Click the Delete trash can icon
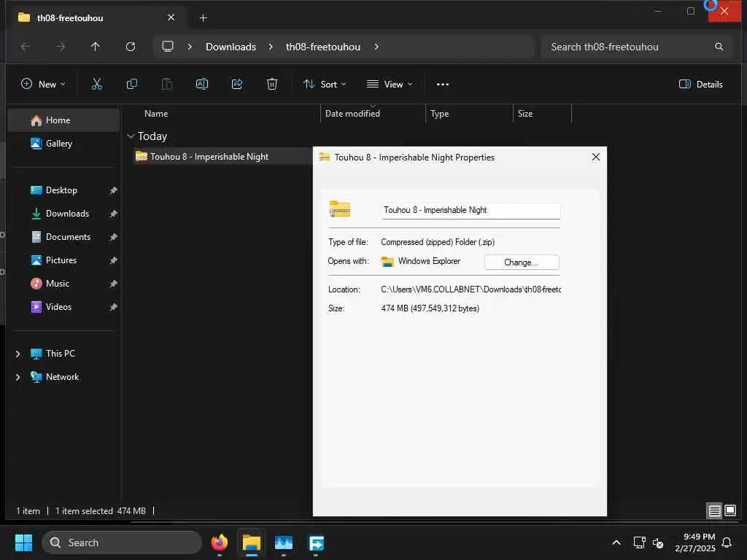747x560 pixels. 271,85
